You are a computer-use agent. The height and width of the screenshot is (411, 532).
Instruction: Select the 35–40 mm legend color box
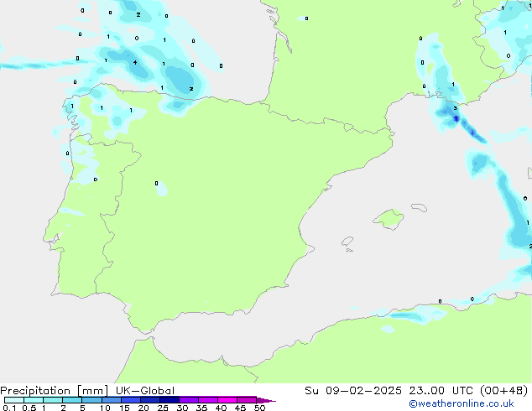(207, 400)
